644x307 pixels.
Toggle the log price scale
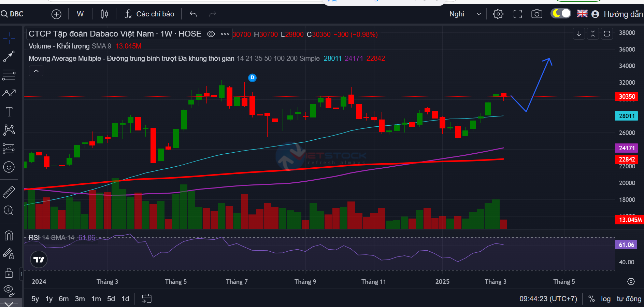(x=606, y=299)
